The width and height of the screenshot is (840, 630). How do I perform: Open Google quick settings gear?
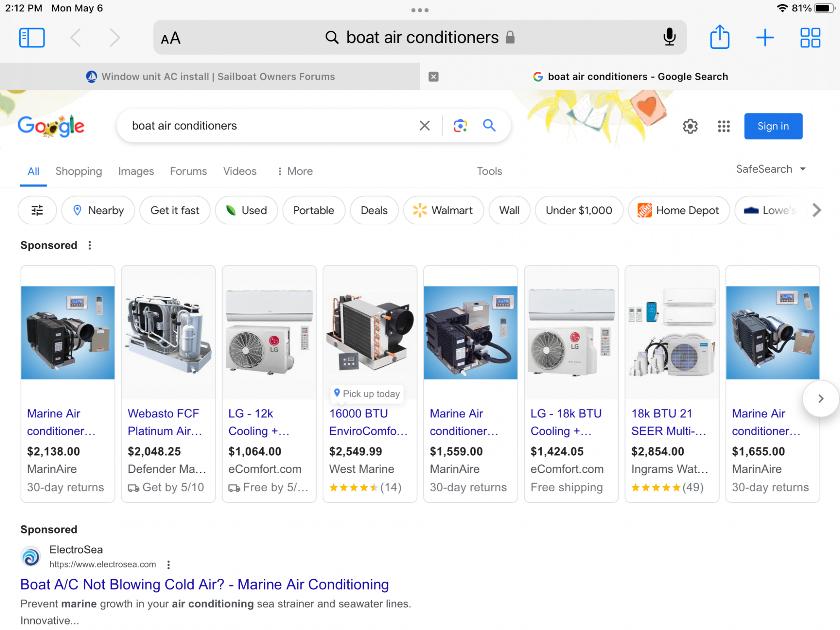click(x=690, y=126)
